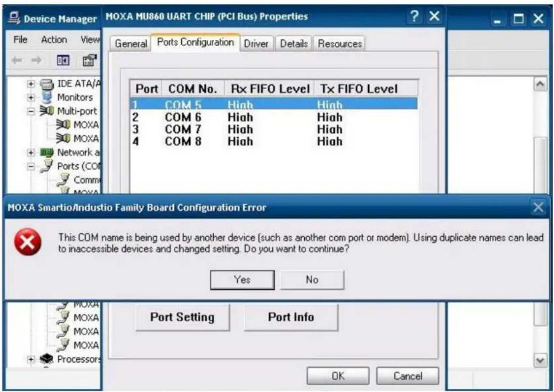Viewport: 554px width, 392px height.
Task: Click the Port Info button
Action: [291, 317]
